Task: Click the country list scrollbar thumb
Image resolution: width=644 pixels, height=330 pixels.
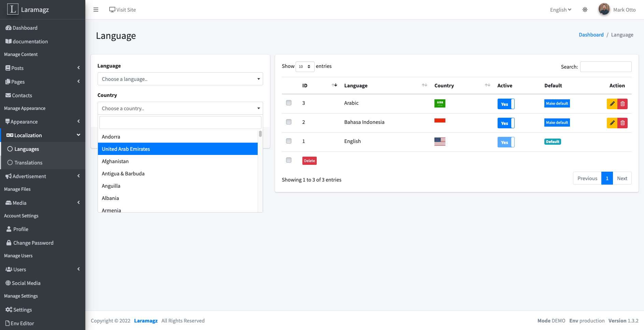Action: pyautogui.click(x=260, y=134)
